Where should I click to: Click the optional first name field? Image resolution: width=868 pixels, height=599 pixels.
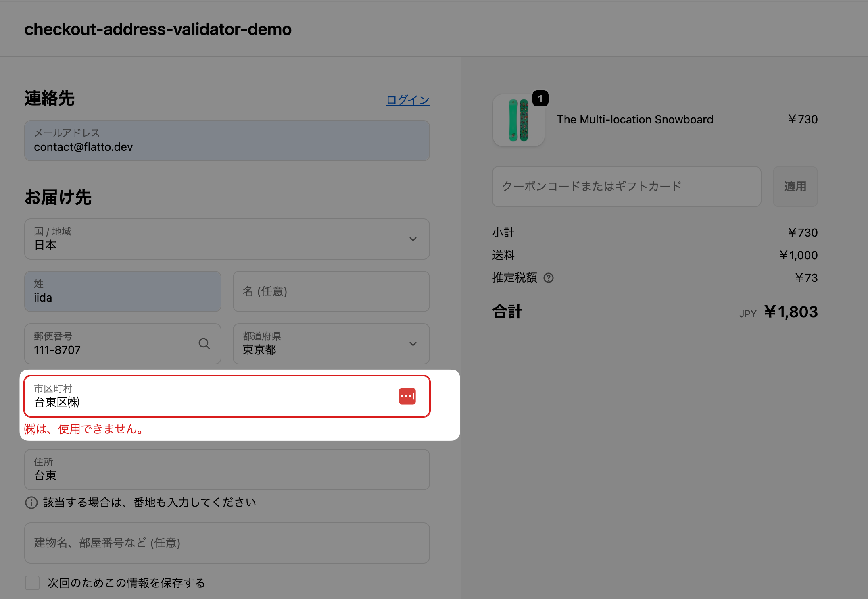(331, 291)
